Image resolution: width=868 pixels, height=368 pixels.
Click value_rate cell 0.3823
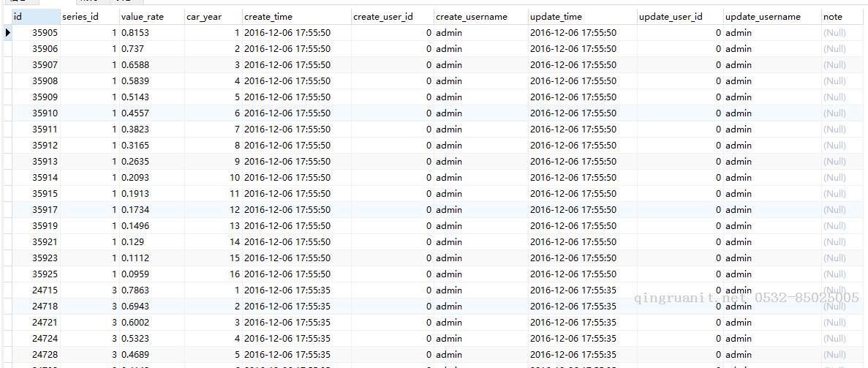tap(151, 129)
